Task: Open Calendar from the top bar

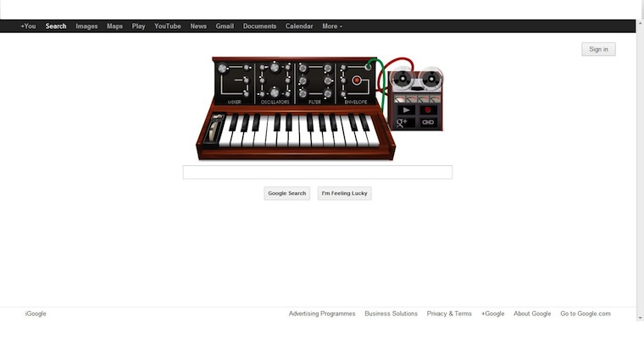Action: coord(299,26)
